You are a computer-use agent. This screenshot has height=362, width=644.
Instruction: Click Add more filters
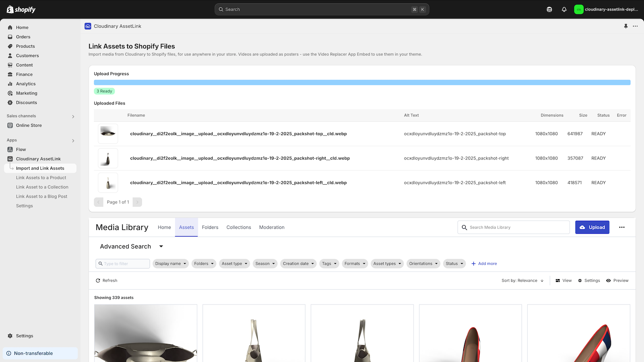pyautogui.click(x=484, y=263)
